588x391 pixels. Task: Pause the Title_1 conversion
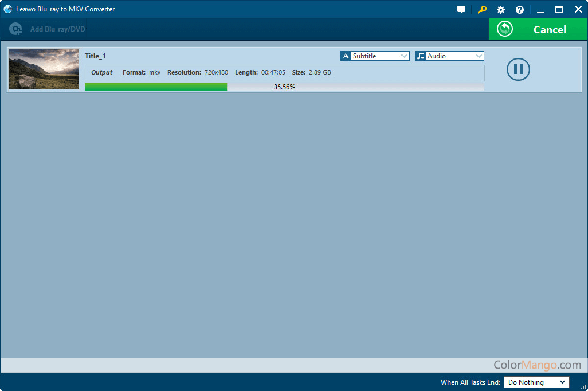518,69
